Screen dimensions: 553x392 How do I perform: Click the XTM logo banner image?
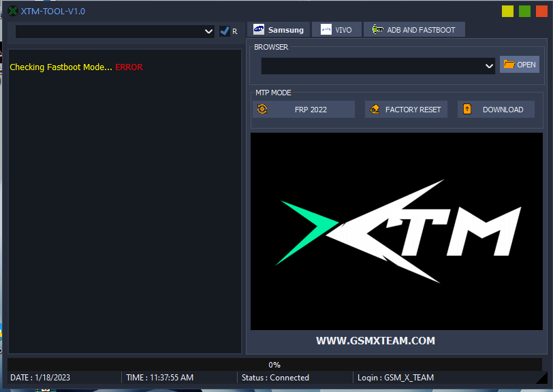(x=396, y=231)
